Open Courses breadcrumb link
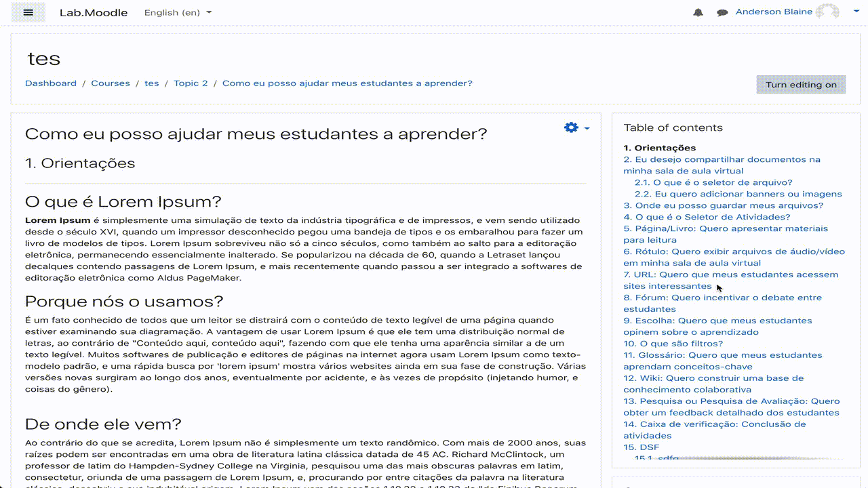 click(x=111, y=83)
